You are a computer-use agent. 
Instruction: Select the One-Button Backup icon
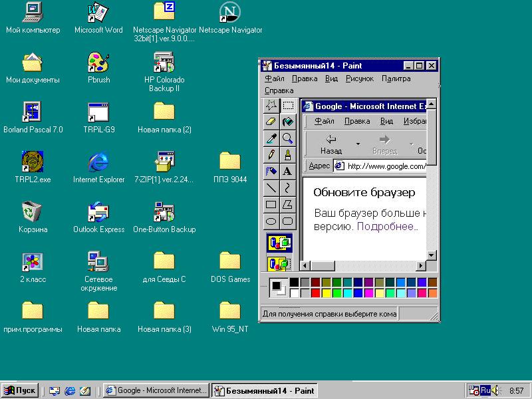pyautogui.click(x=164, y=217)
